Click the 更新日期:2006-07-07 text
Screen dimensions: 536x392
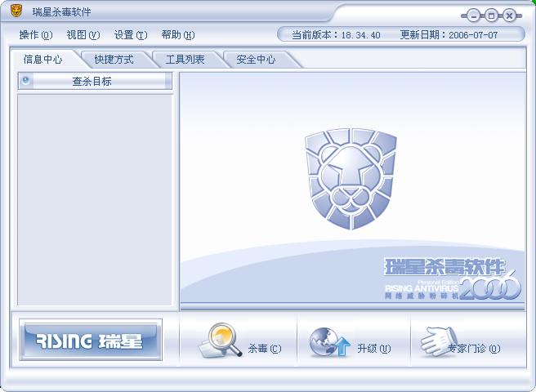(x=449, y=35)
